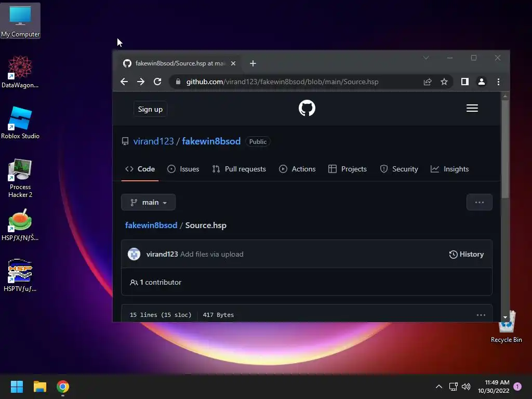Select the Code tab
Image resolution: width=532 pixels, height=399 pixels.
(x=140, y=169)
